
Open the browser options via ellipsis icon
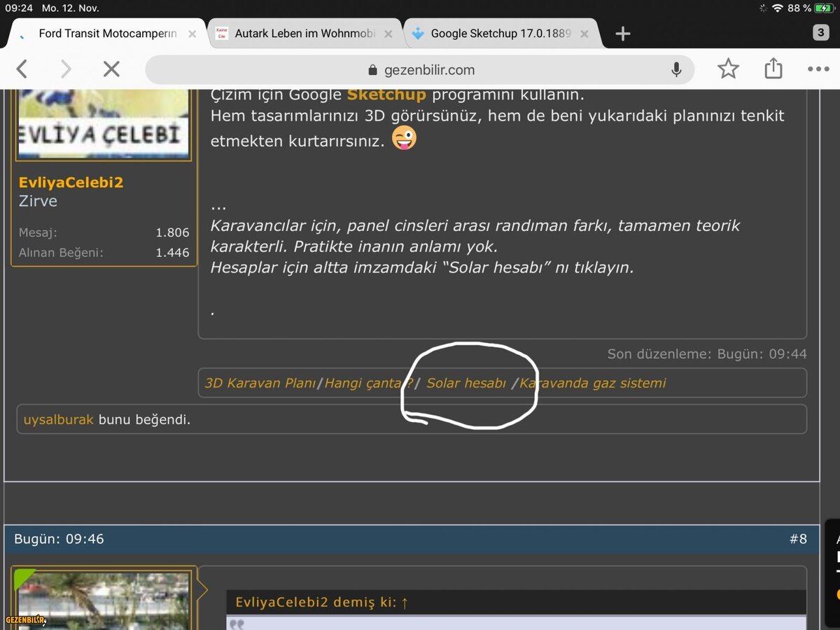click(818, 69)
